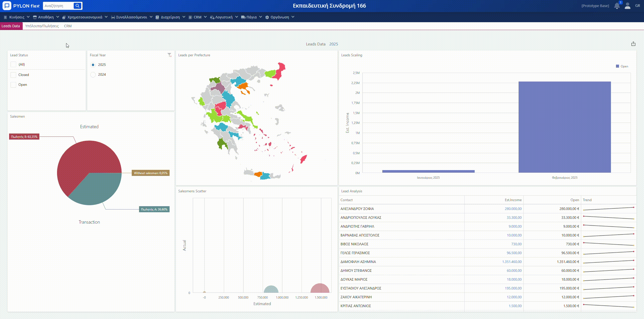
Task: Expand the Κινήσεις dropdown arrow
Action: point(28,17)
